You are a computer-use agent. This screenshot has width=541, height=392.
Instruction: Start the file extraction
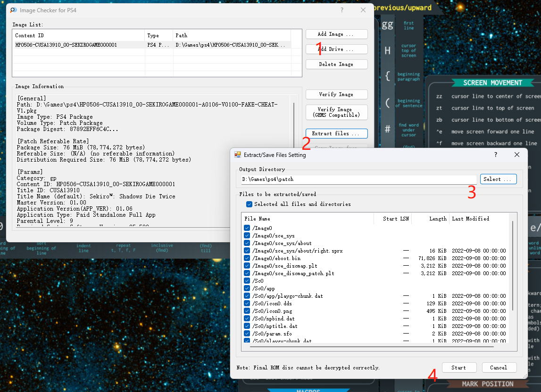[459, 367]
